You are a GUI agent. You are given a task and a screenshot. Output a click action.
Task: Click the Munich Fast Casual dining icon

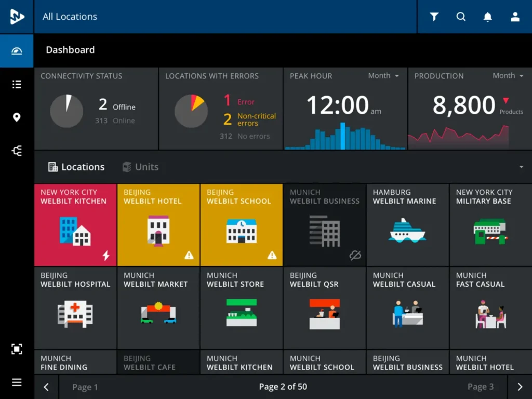tap(490, 314)
